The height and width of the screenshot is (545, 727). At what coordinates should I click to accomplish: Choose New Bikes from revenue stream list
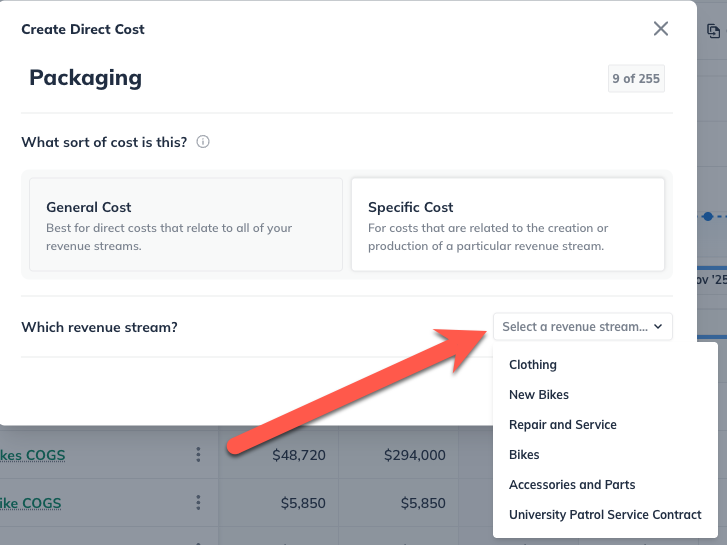click(x=539, y=395)
